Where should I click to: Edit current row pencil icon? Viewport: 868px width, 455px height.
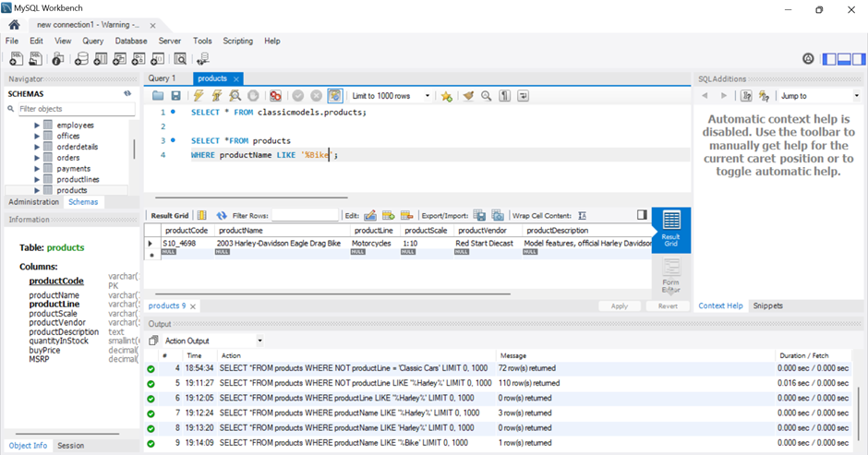coord(370,215)
